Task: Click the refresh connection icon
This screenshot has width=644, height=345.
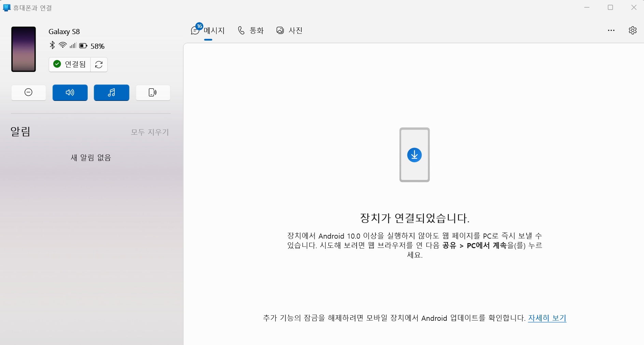Action: (x=99, y=64)
